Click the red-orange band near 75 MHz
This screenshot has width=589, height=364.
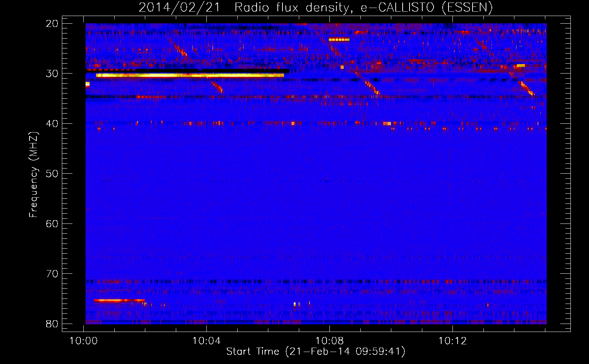(119, 301)
